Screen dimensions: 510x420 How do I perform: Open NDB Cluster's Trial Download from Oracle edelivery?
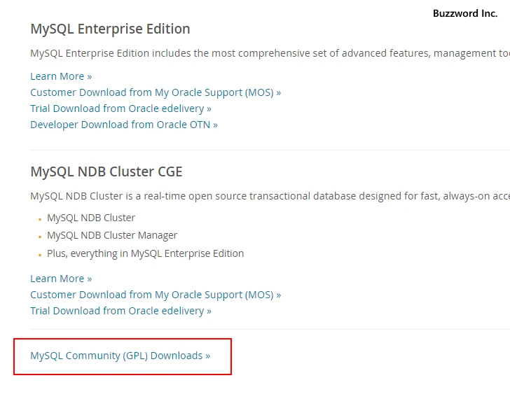[120, 311]
